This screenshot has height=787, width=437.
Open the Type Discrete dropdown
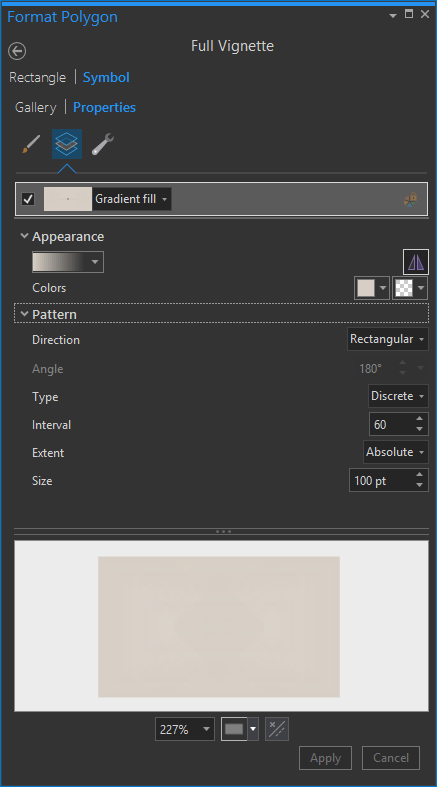pos(398,396)
